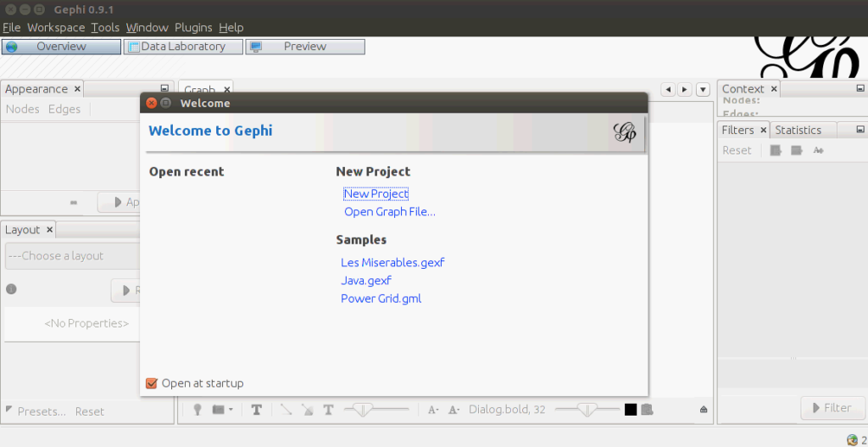Click Reset in the Layout panel
Viewport: 868px width, 447px height.
coord(90,411)
